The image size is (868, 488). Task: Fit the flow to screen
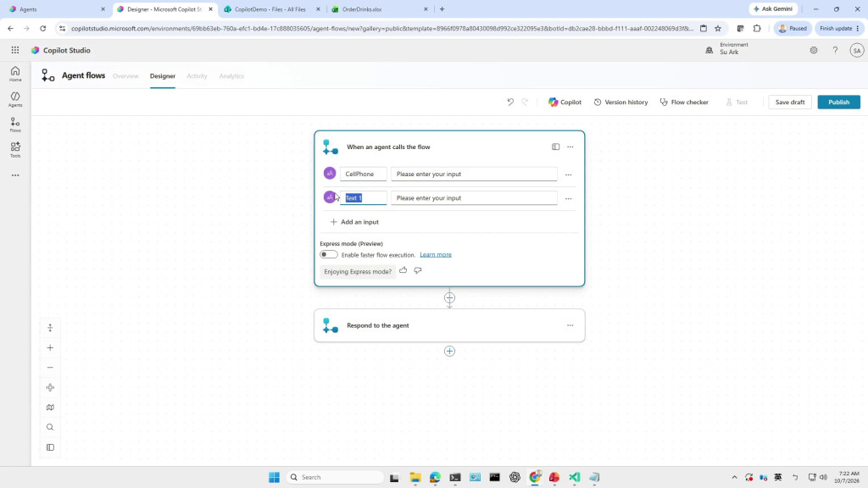point(50,387)
